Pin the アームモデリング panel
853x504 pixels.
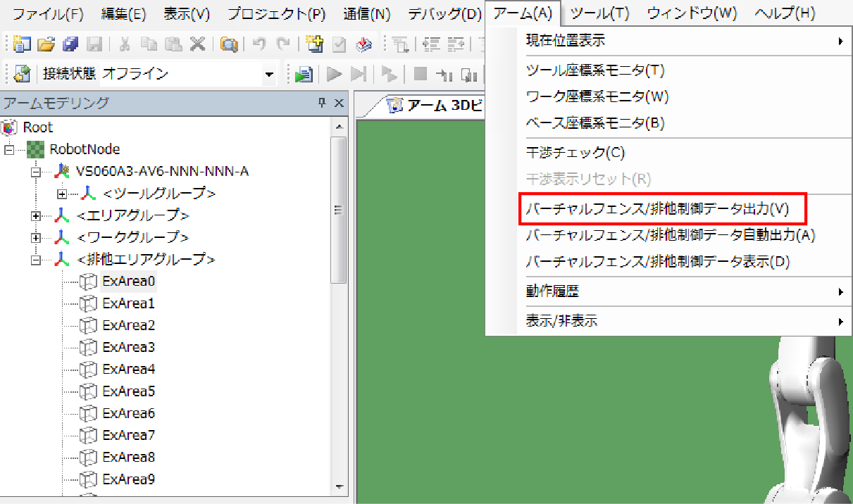[x=322, y=103]
